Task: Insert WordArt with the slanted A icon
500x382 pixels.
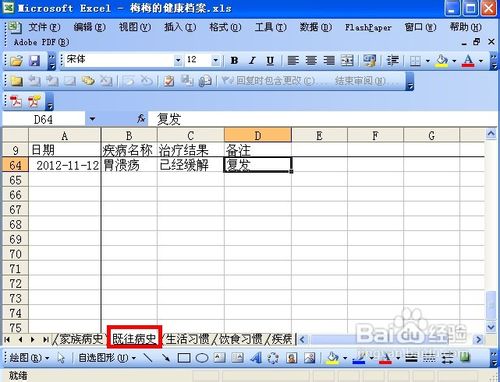Action: click(256, 358)
